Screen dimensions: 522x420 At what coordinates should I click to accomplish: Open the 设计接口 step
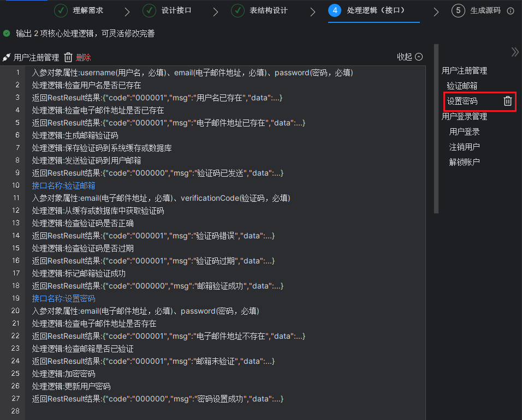[176, 11]
